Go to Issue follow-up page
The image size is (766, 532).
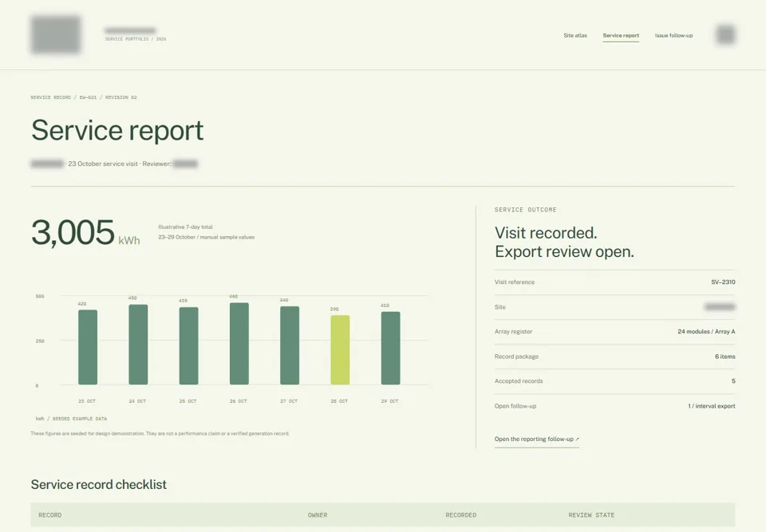673,36
